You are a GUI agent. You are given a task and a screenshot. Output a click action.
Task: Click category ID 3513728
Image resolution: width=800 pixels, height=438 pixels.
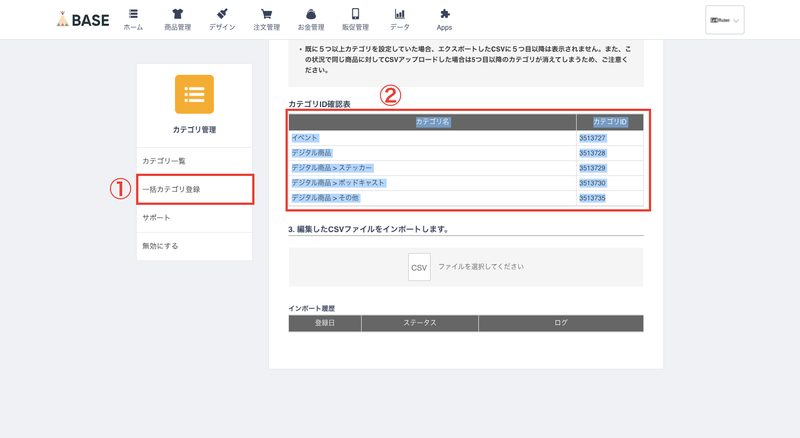click(592, 153)
